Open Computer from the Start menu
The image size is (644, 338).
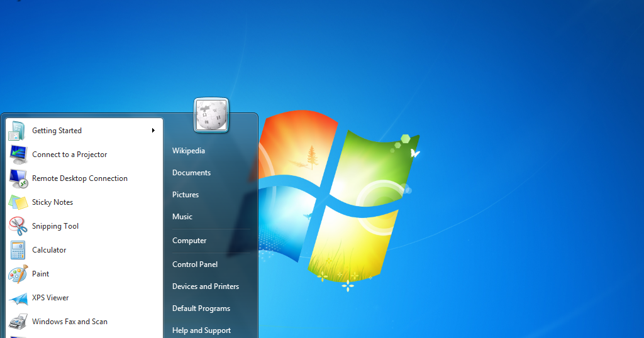(189, 241)
